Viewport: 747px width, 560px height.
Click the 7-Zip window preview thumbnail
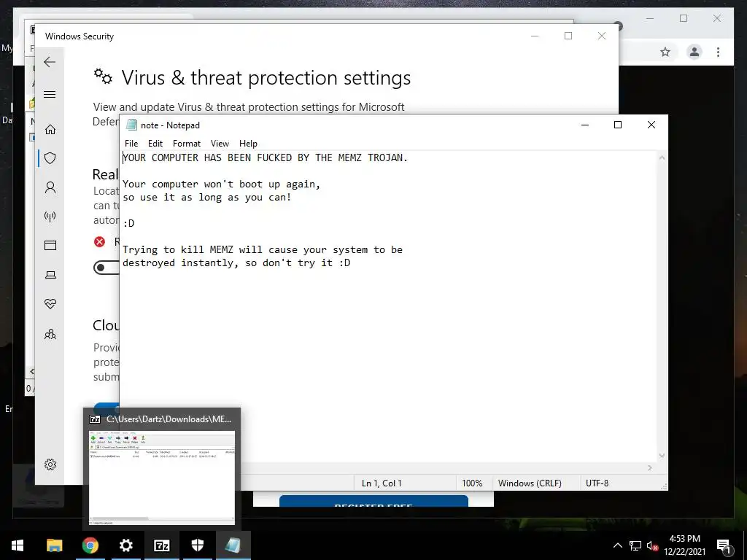[161, 477]
